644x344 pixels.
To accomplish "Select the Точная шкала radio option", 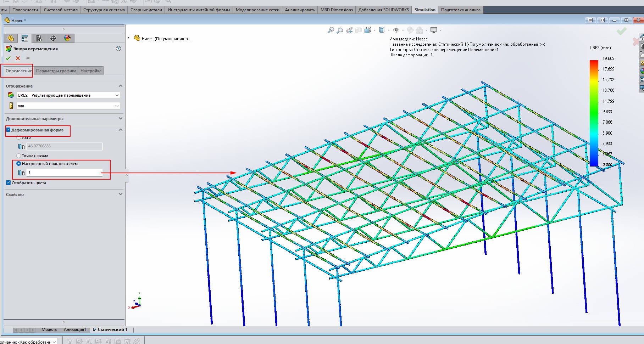I will 19,156.
